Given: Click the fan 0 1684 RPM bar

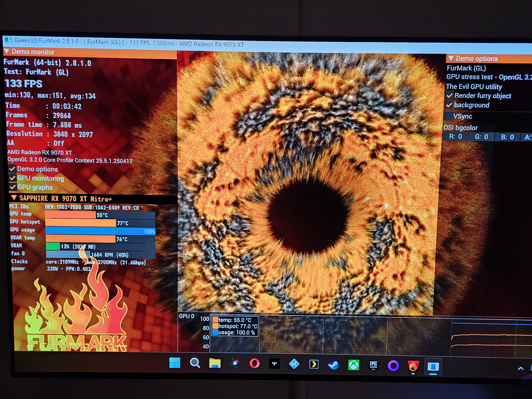Looking at the screenshot, I should [x=101, y=254].
